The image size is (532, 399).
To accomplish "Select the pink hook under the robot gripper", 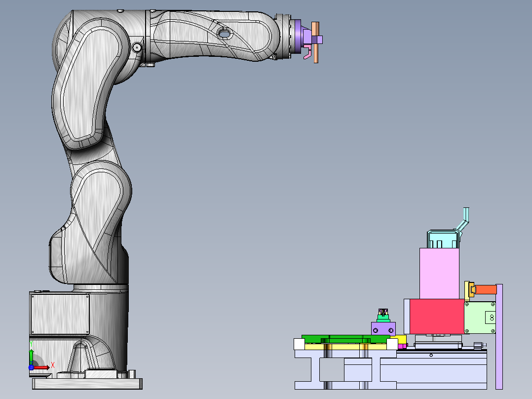I will click(308, 52).
